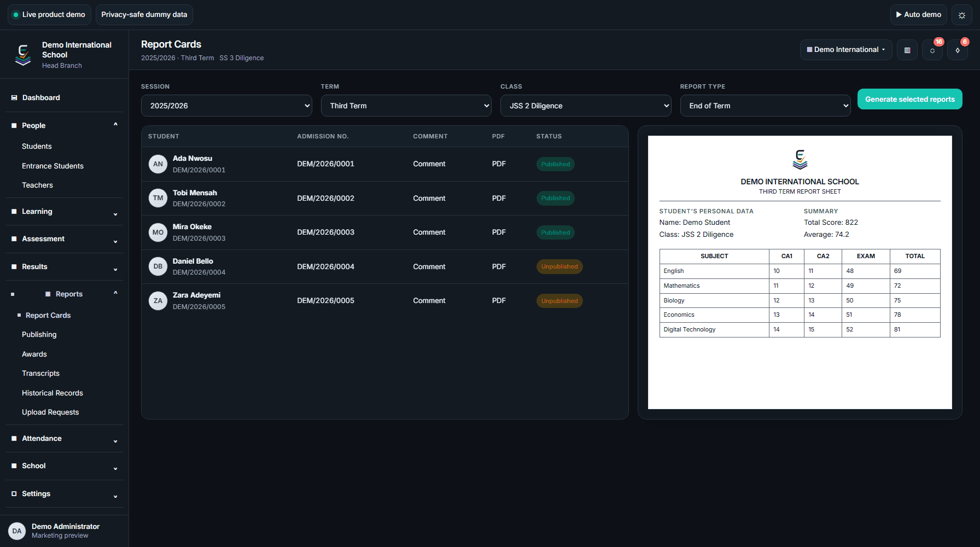Screen dimensions: 980x547
Task: Click the school logo in the sidebar
Action: (x=23, y=55)
